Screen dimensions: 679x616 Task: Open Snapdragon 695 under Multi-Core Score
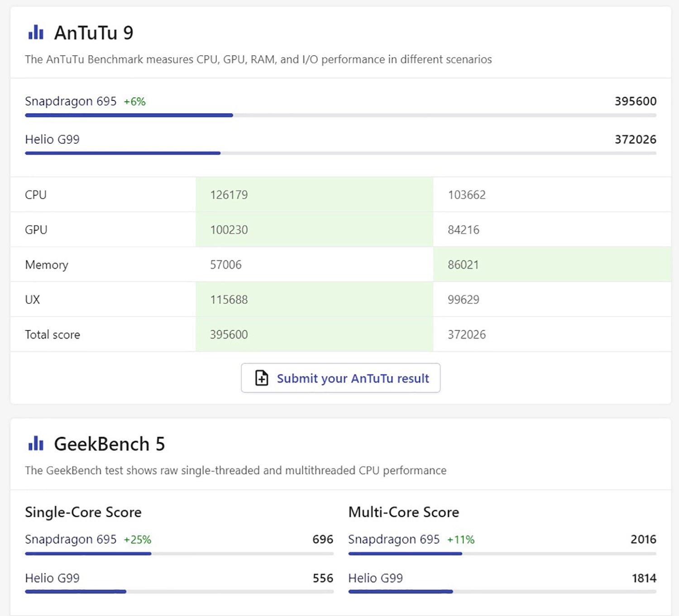click(394, 539)
